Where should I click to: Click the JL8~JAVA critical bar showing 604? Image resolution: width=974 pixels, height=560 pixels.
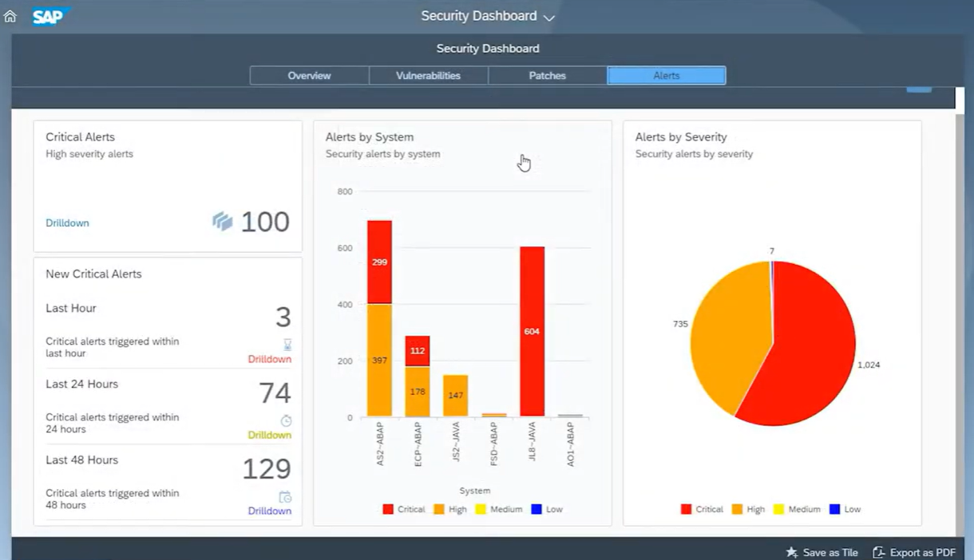click(532, 331)
